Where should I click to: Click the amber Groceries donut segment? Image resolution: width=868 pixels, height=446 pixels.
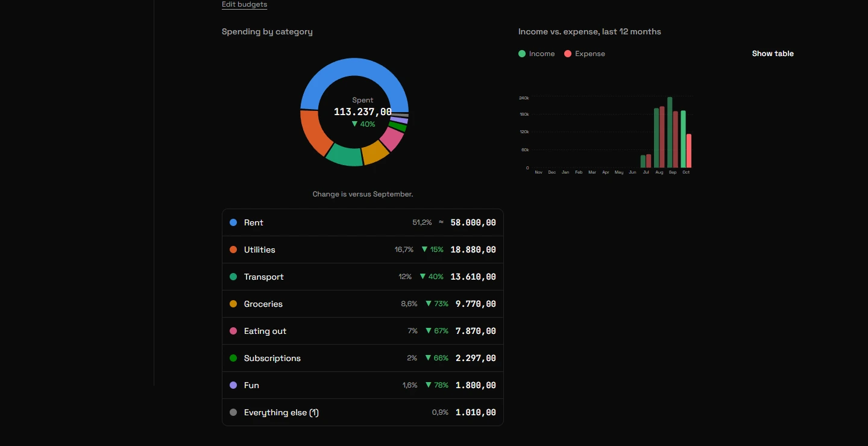pos(376,153)
